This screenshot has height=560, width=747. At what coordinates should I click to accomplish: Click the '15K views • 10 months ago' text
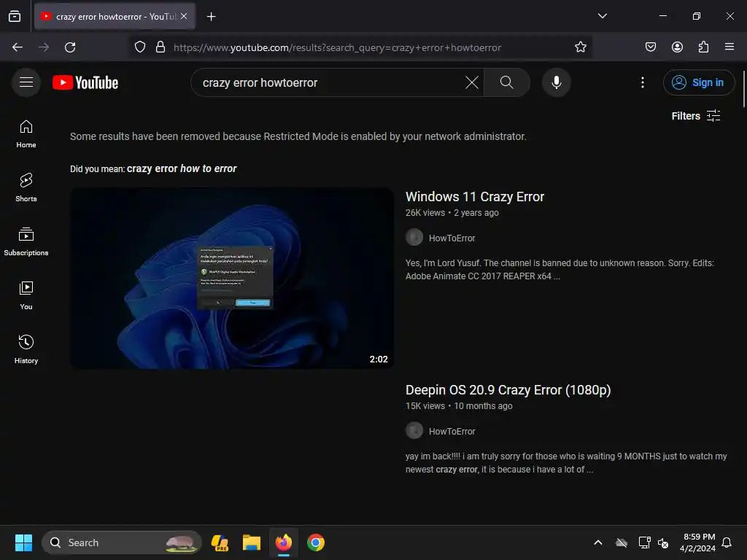(459, 406)
